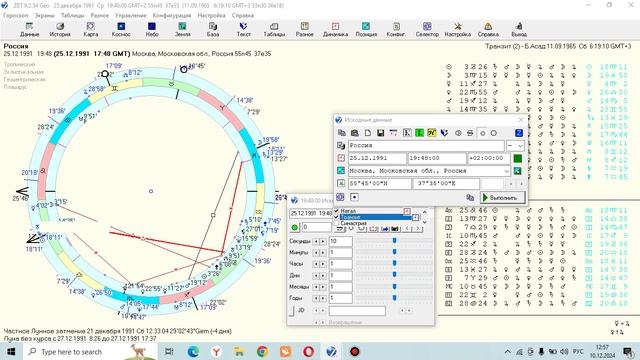The height and width of the screenshot is (360, 640).
Task: Open the Данные toolbar tool
Action: 29,29
